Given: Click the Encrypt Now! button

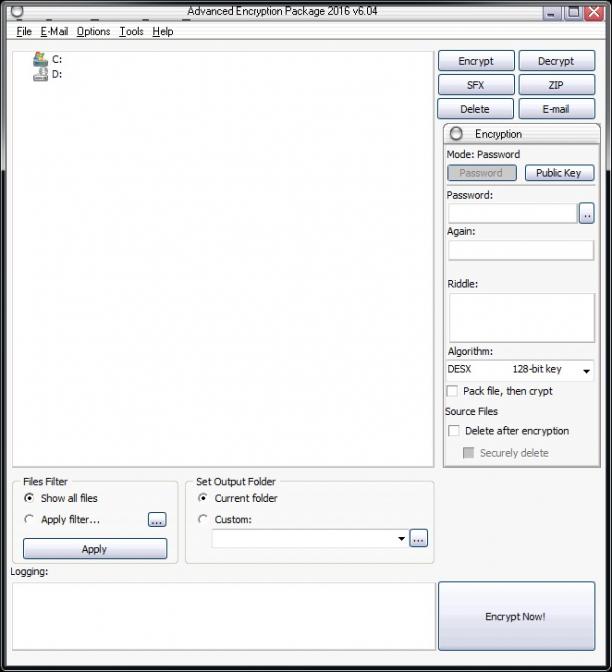Looking at the screenshot, I should point(516,616).
